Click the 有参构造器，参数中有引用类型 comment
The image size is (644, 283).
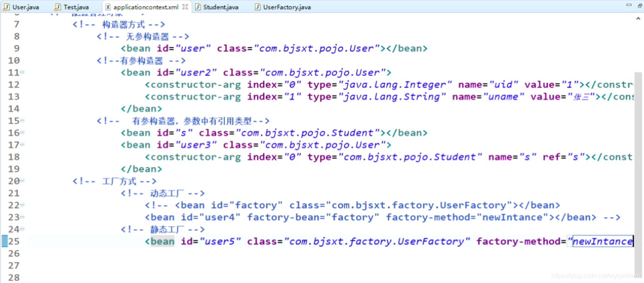183,121
